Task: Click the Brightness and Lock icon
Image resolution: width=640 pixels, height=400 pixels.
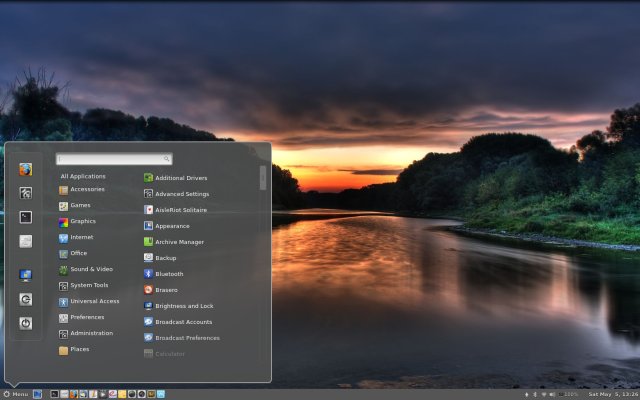Action: (x=149, y=306)
